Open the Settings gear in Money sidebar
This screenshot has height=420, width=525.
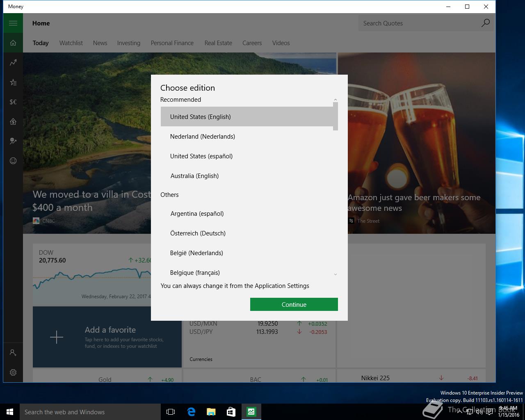click(x=13, y=372)
